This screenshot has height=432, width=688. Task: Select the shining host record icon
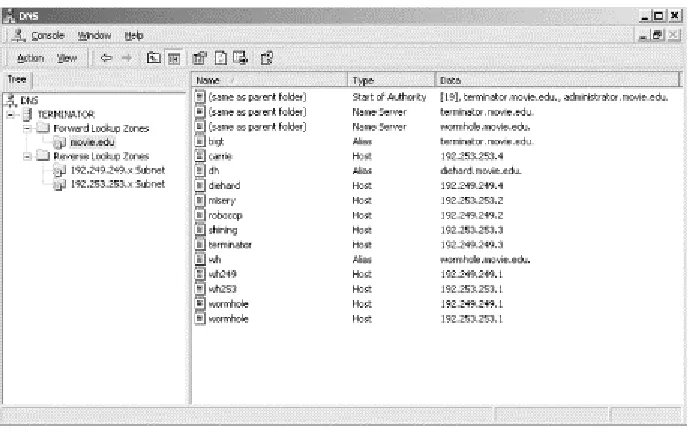[x=200, y=230]
